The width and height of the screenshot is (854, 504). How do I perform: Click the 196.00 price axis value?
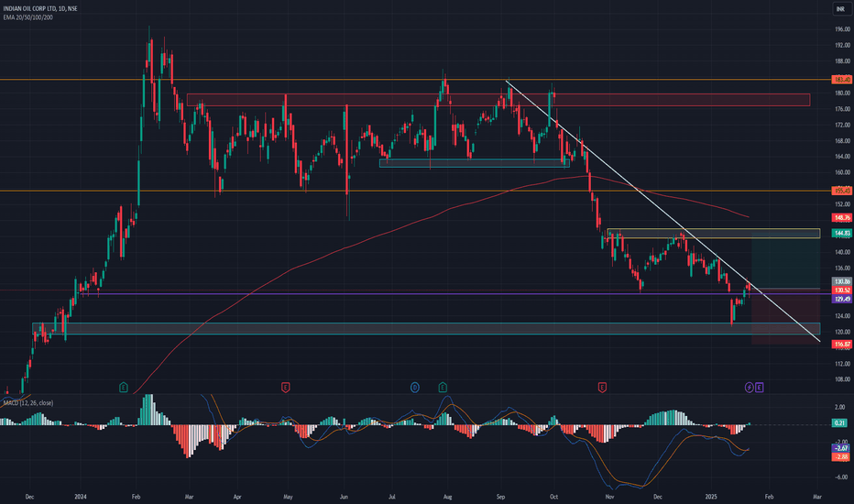[x=842, y=29]
